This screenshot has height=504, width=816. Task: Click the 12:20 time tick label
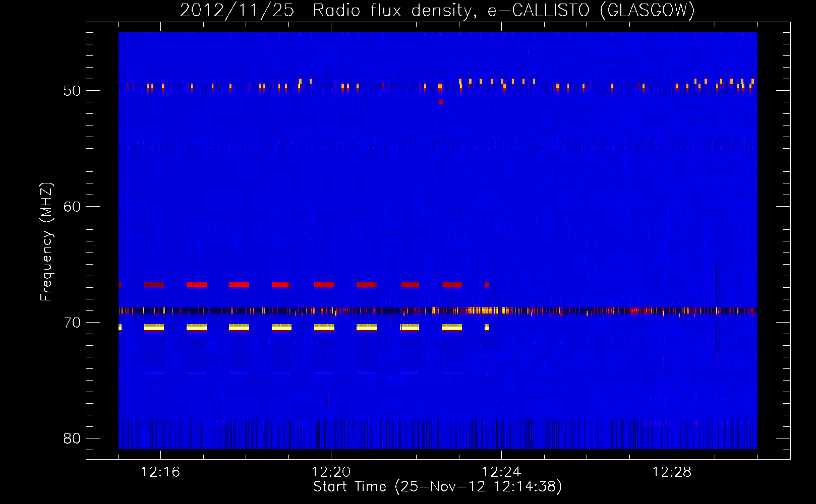pos(331,472)
